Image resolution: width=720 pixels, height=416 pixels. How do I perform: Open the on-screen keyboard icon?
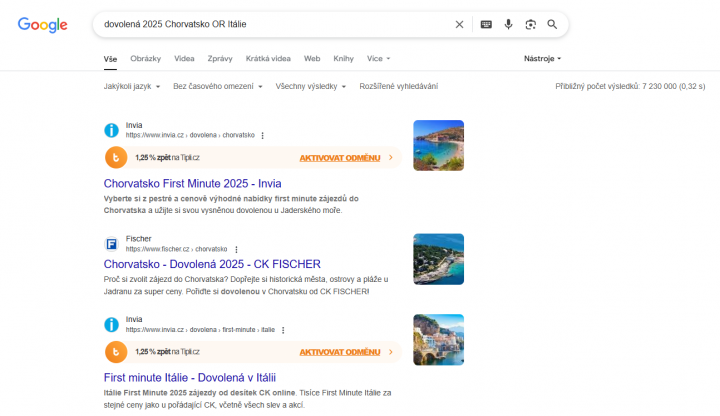486,24
